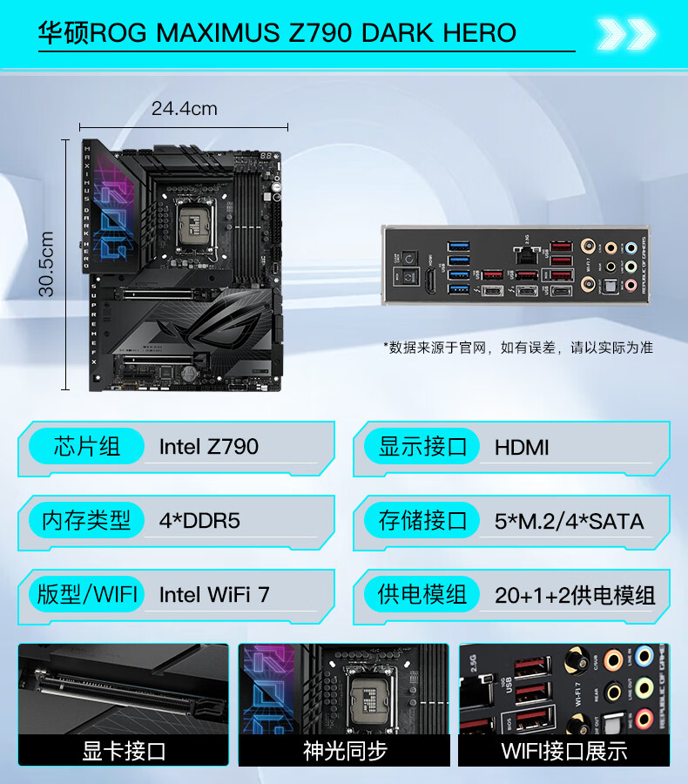
Task: Select the 内存类型 label badge
Action: click(x=86, y=520)
